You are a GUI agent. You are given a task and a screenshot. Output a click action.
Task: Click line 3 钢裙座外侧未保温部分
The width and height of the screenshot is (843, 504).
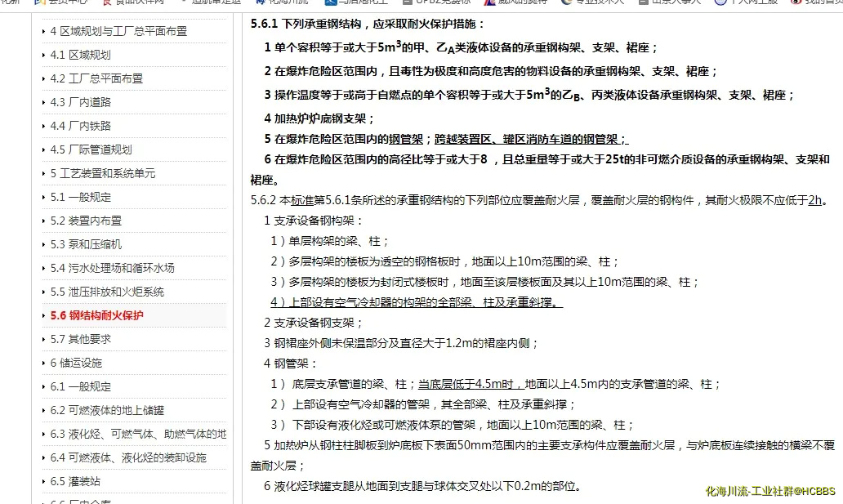coord(401,343)
